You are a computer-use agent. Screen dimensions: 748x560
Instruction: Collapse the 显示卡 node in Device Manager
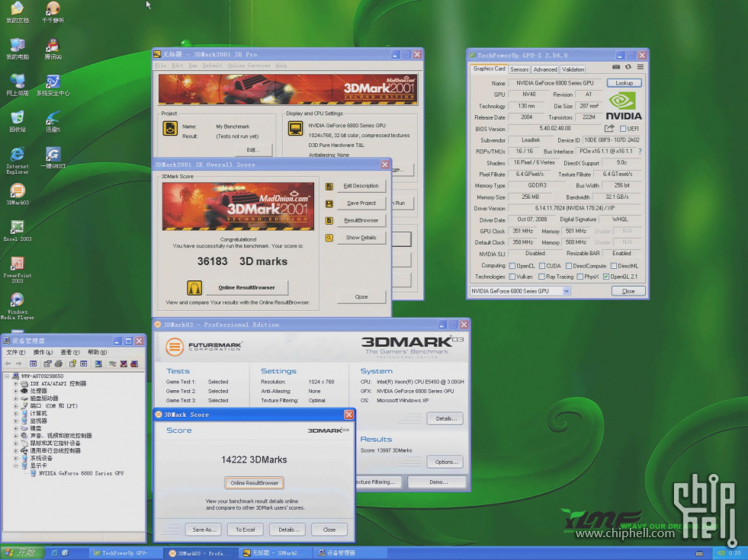(16, 466)
